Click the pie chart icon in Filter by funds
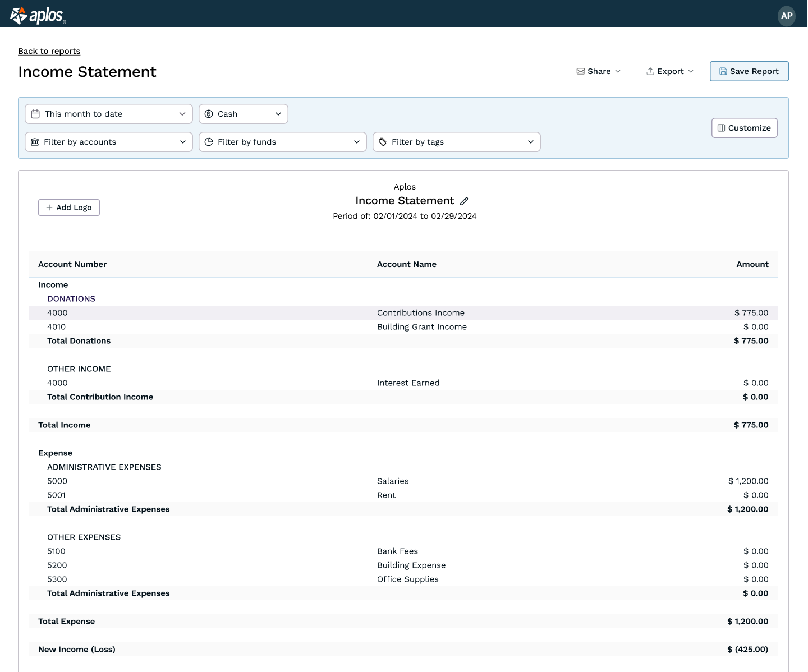The width and height of the screenshot is (808, 672). [209, 142]
